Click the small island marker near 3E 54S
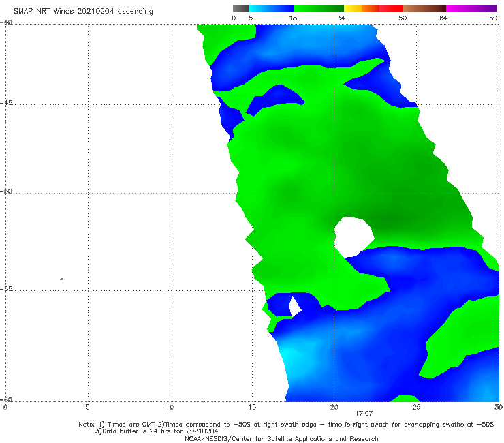The width and height of the screenshot is (504, 443). (62, 279)
